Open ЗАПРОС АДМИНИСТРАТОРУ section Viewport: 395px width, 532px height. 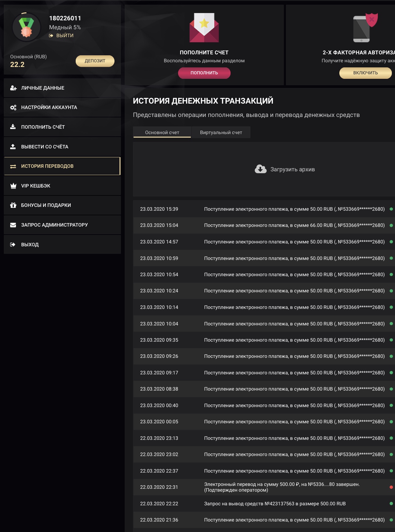point(62,225)
